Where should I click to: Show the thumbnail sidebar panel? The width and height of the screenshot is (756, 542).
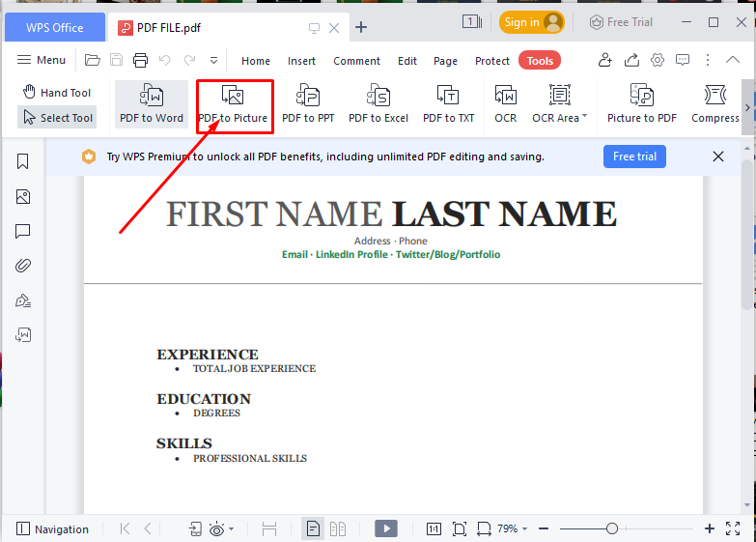click(22, 196)
